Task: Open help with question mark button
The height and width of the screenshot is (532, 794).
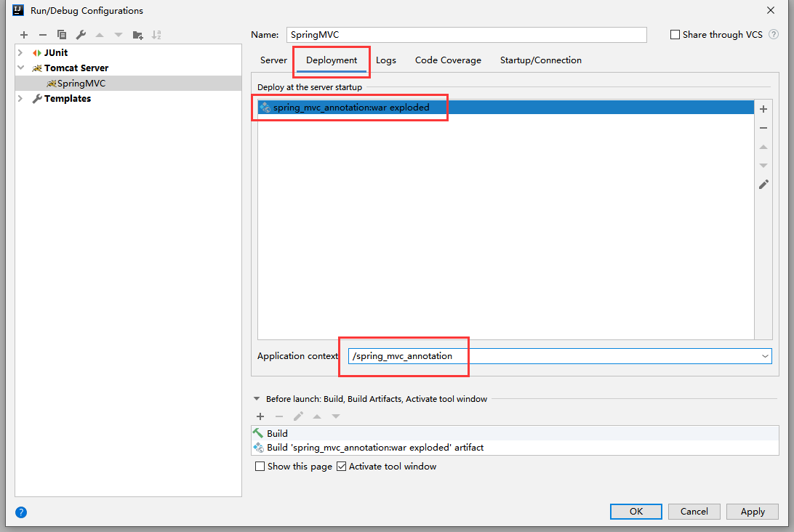Action: click(21, 512)
